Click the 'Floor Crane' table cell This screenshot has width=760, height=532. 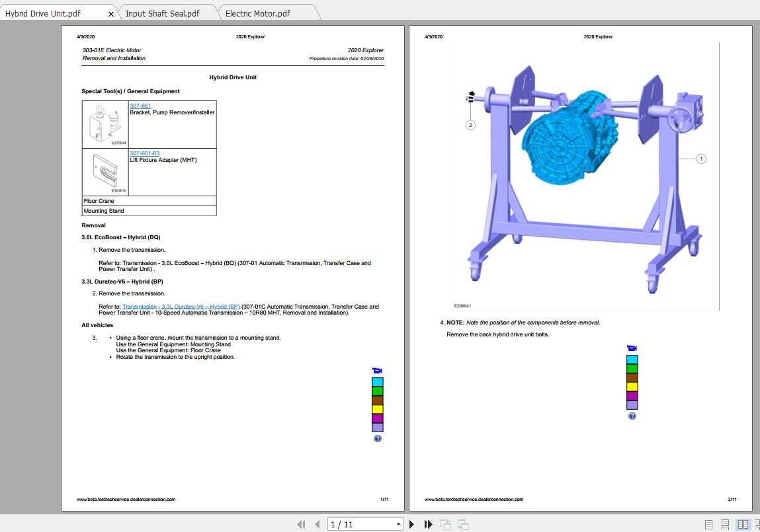(149, 201)
